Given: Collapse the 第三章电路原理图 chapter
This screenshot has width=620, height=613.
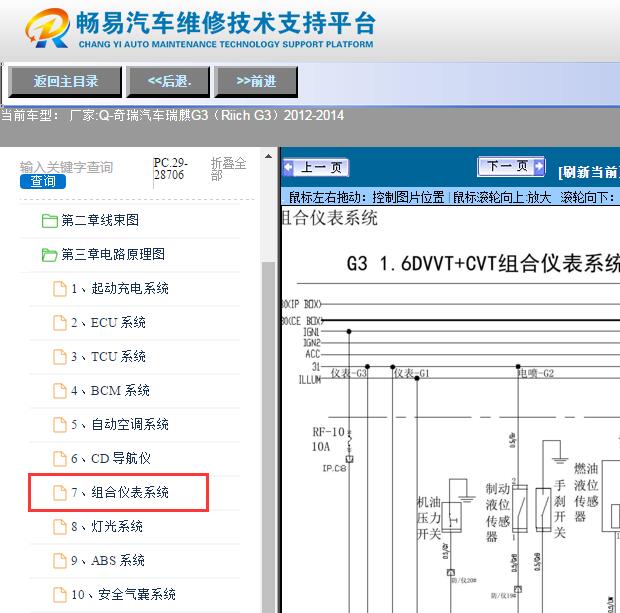Looking at the screenshot, I should [x=113, y=254].
